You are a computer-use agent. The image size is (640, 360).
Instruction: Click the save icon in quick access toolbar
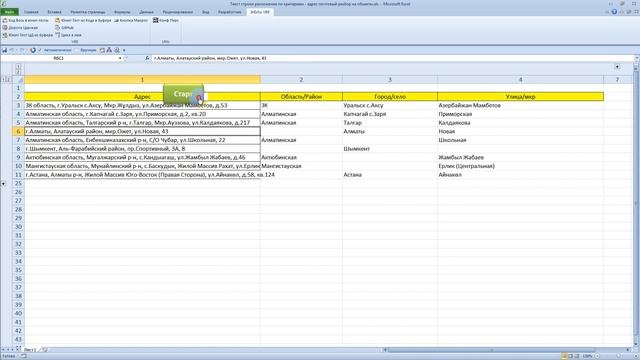point(4,50)
